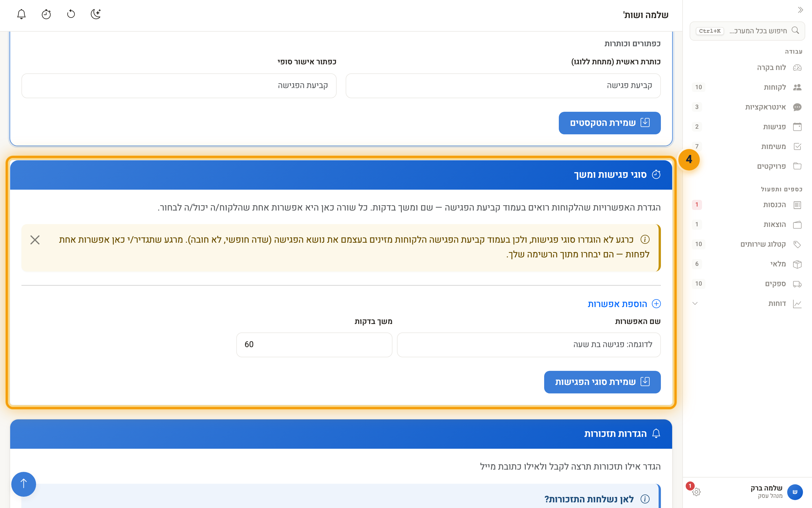812x508 pixels.
Task: Click the timer stopwatch icon in top bar
Action: (x=46, y=14)
